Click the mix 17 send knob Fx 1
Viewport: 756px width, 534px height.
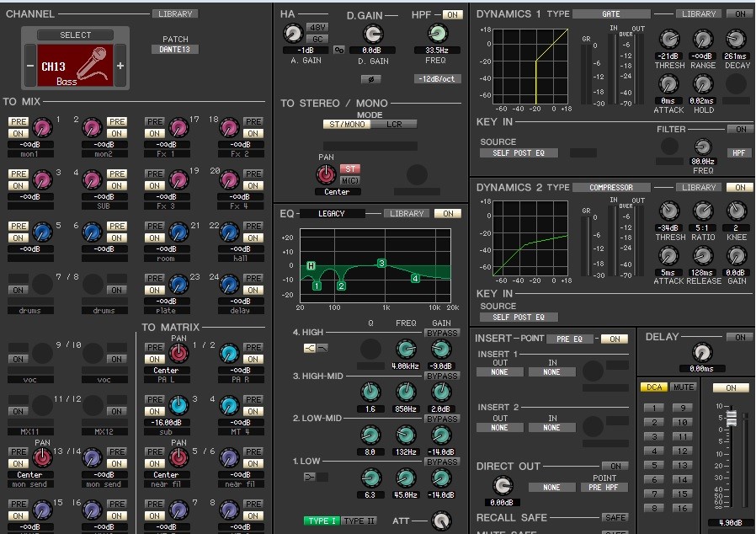(x=178, y=128)
